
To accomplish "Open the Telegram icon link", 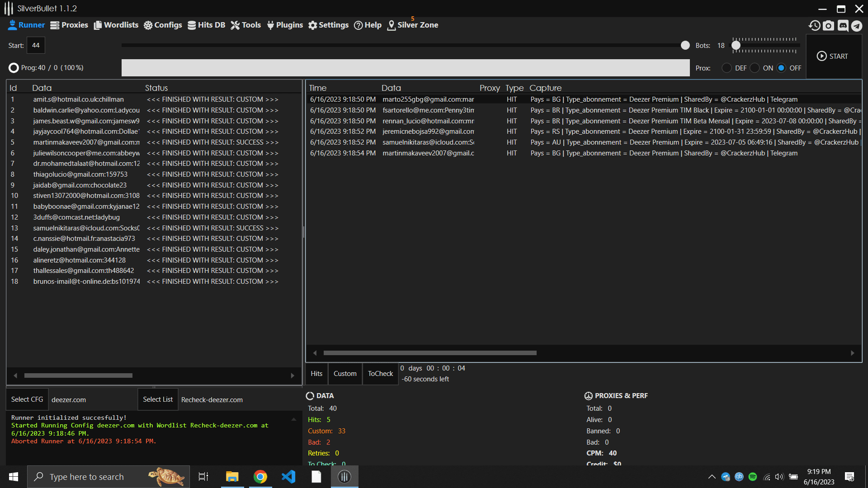I will tap(857, 25).
